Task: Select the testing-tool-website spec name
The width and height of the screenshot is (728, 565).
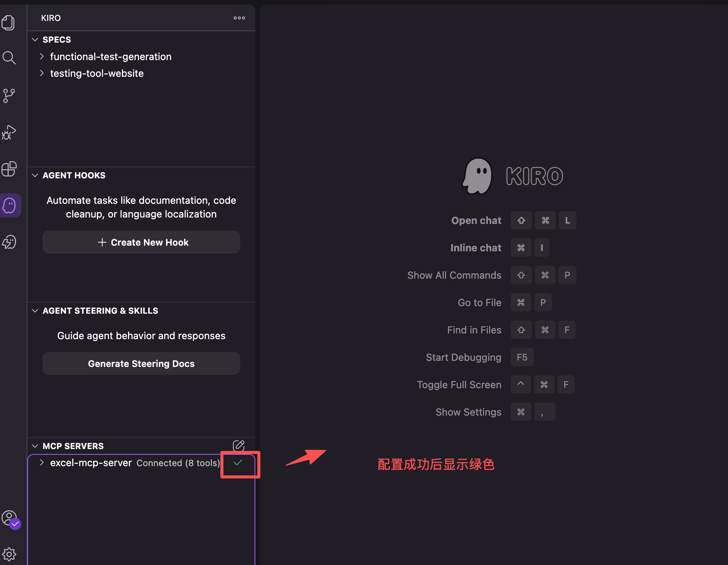Action: coord(97,73)
